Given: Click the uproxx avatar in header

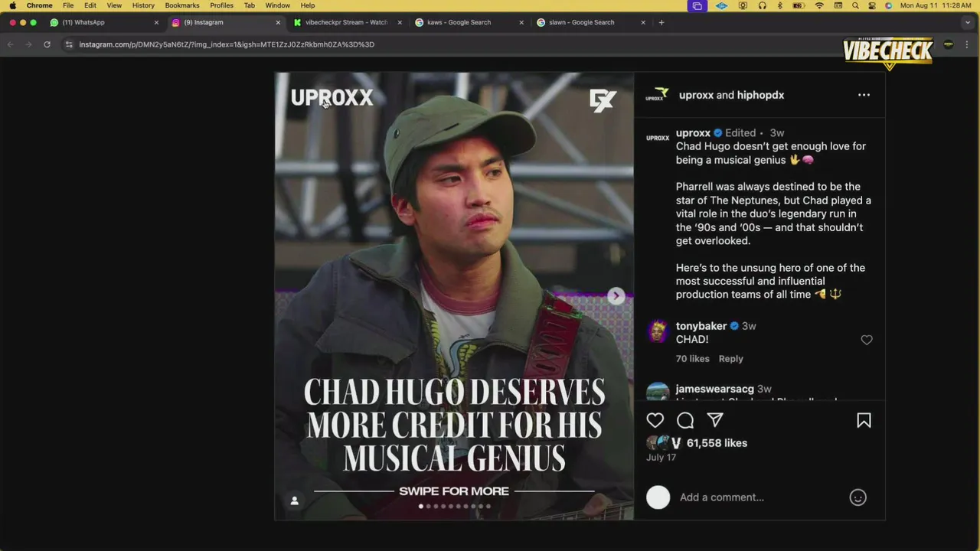Looking at the screenshot, I should 657,95.
